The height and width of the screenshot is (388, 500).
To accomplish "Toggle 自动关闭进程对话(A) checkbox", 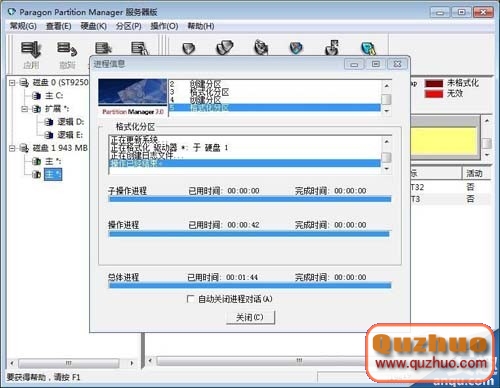I will tap(190, 299).
